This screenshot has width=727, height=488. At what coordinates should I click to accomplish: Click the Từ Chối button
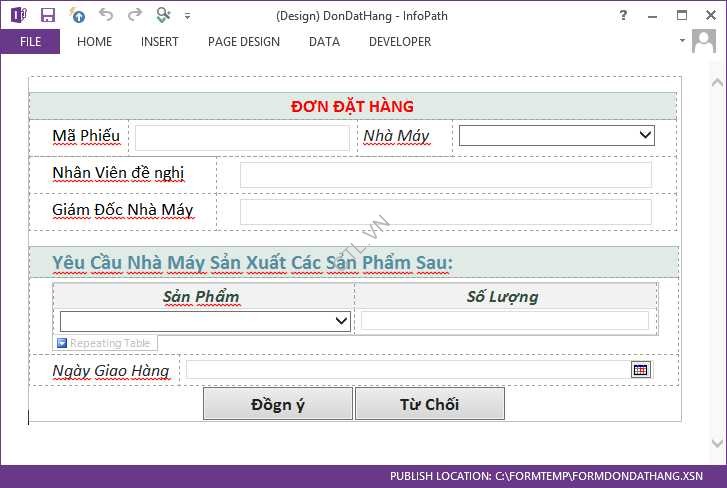[429, 404]
